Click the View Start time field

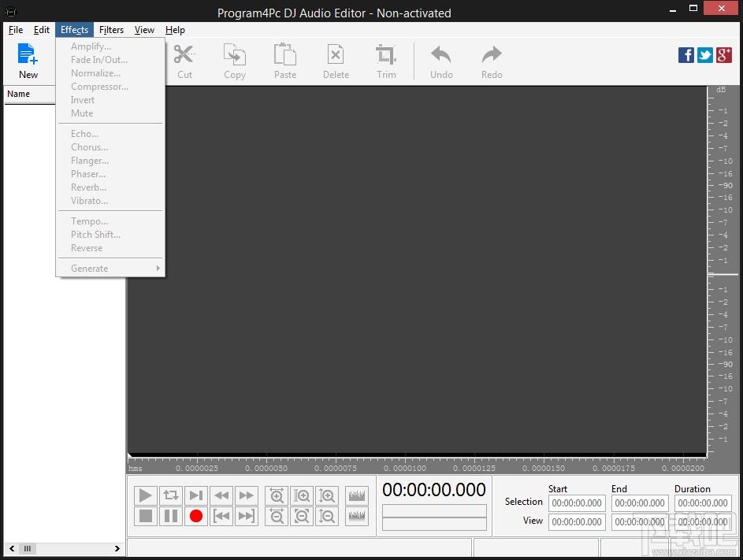(x=577, y=522)
